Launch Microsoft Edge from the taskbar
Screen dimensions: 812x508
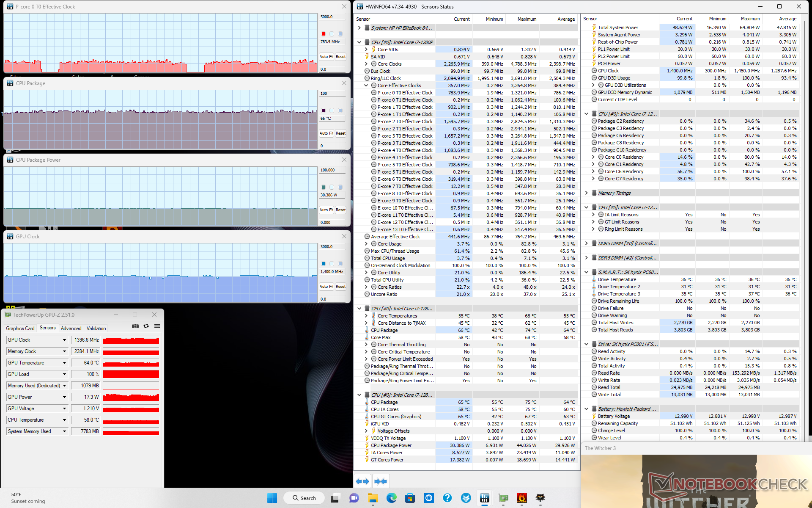point(391,498)
